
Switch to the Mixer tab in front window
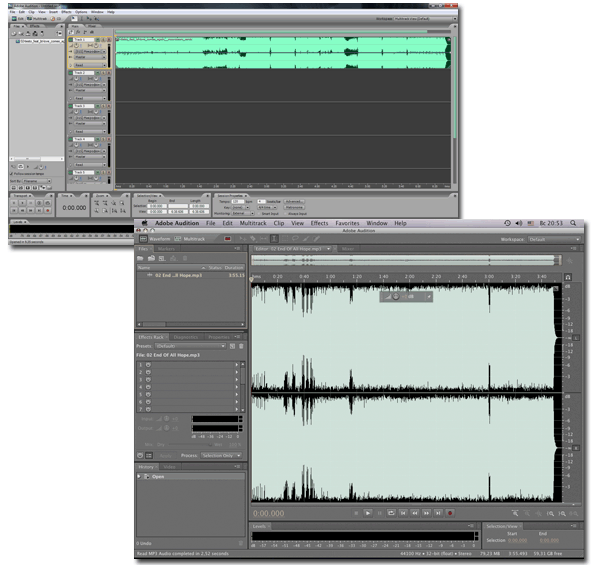click(x=348, y=249)
